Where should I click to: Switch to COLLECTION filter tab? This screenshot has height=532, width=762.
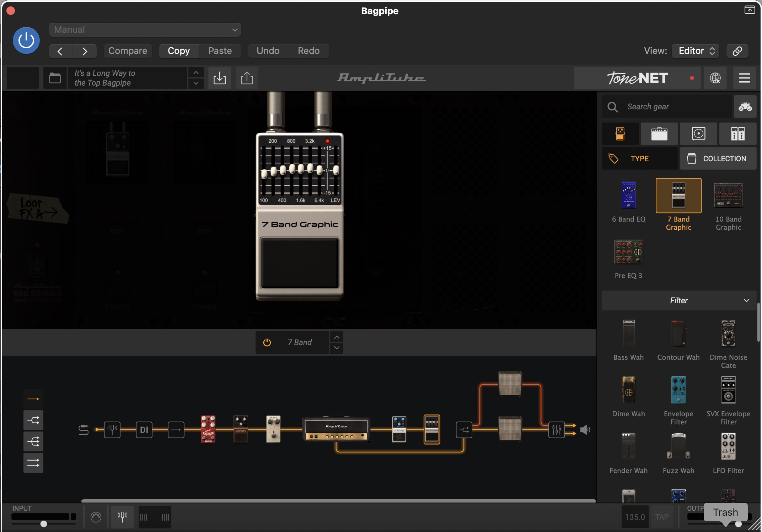[x=718, y=158]
